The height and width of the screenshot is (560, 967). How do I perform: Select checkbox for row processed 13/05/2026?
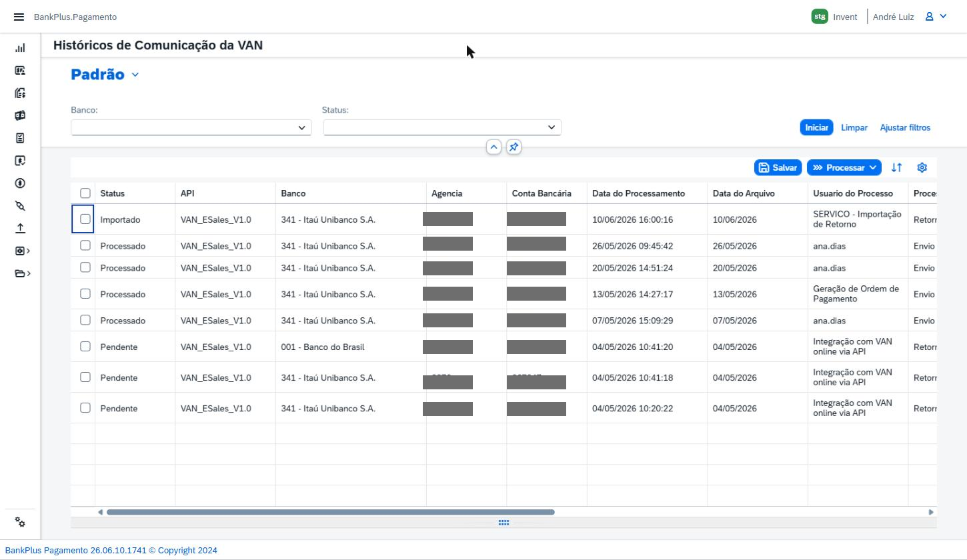click(85, 294)
